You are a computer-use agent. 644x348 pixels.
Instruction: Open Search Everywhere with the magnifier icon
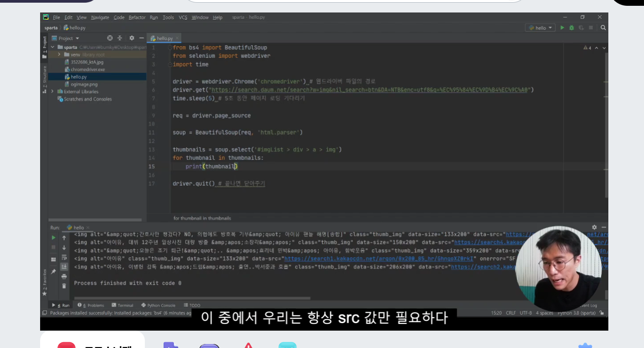pos(603,28)
